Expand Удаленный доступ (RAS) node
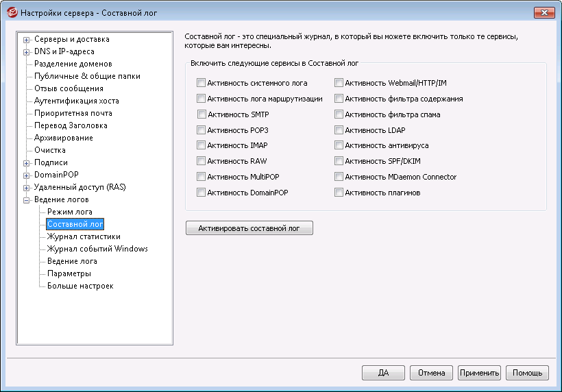Image resolution: width=562 pixels, height=392 pixels. tap(26, 188)
